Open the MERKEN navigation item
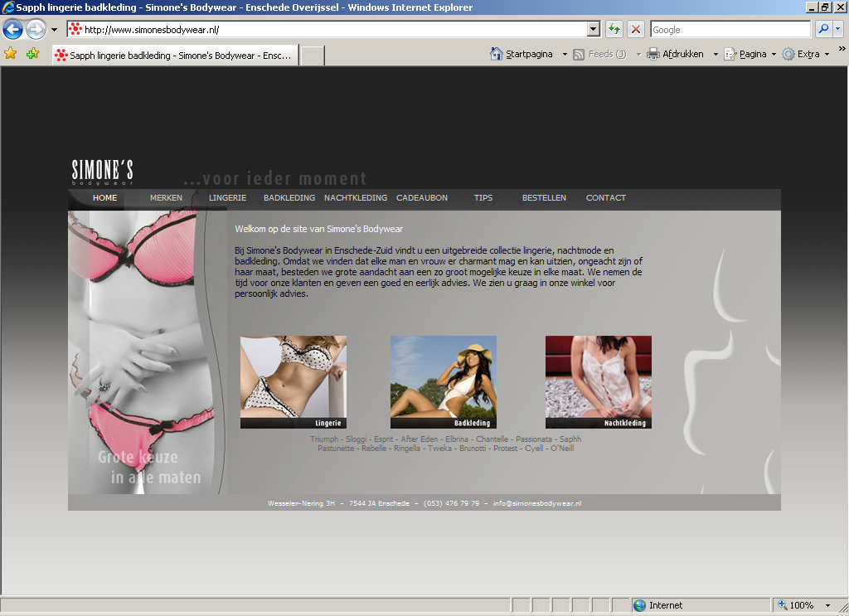Viewport: 849px width, 616px height. (x=166, y=198)
